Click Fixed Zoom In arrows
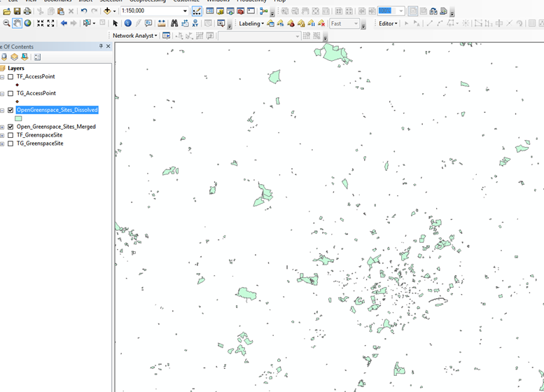The width and height of the screenshot is (544, 392). coord(40,23)
